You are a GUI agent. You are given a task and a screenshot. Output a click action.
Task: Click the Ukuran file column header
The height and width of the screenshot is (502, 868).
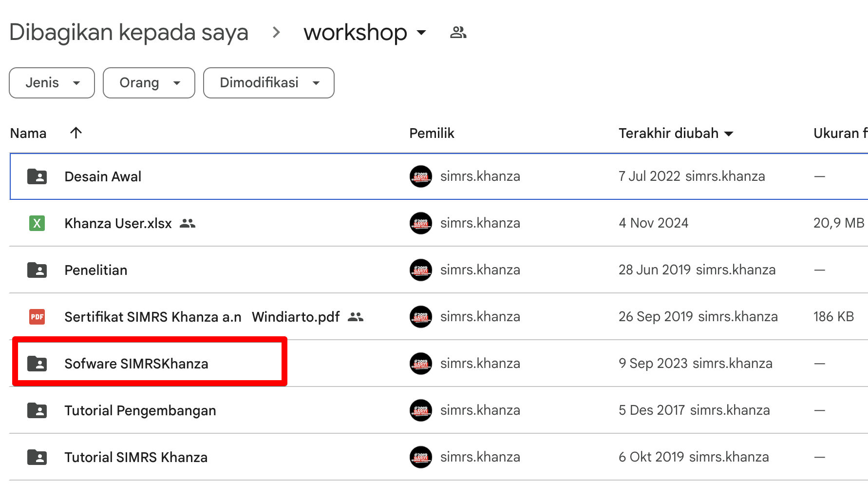click(x=840, y=133)
